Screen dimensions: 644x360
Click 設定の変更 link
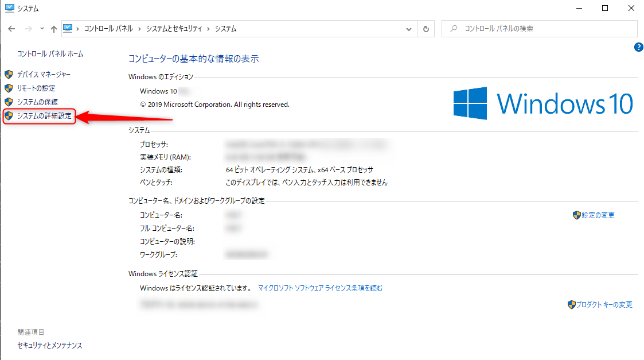[x=598, y=215]
